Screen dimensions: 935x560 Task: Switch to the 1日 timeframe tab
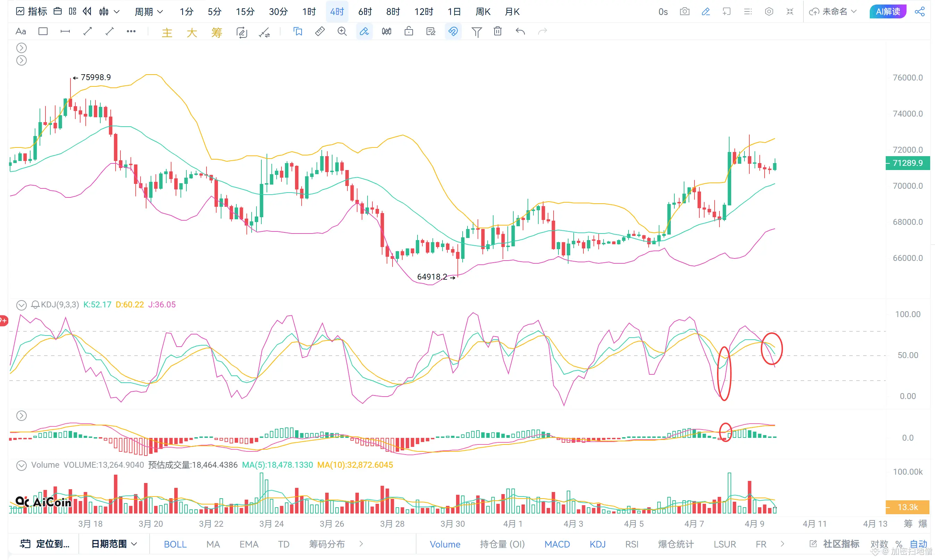[454, 12]
